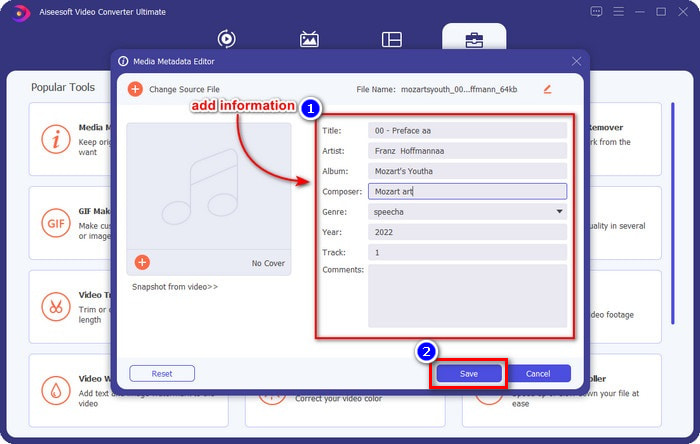Open the Toolbox tab icon
Image resolution: width=700 pixels, height=444 pixels.
pyautogui.click(x=474, y=40)
